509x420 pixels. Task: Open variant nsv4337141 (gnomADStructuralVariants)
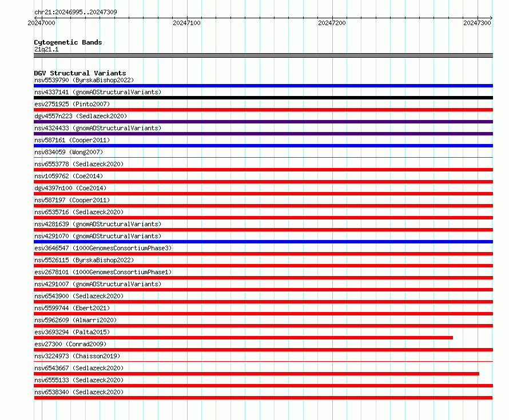98,92
